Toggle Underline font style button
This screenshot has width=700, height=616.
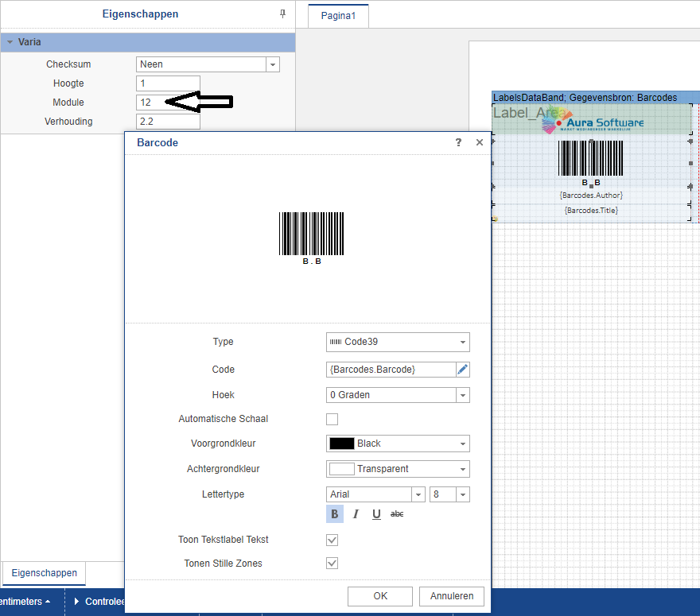(x=376, y=514)
